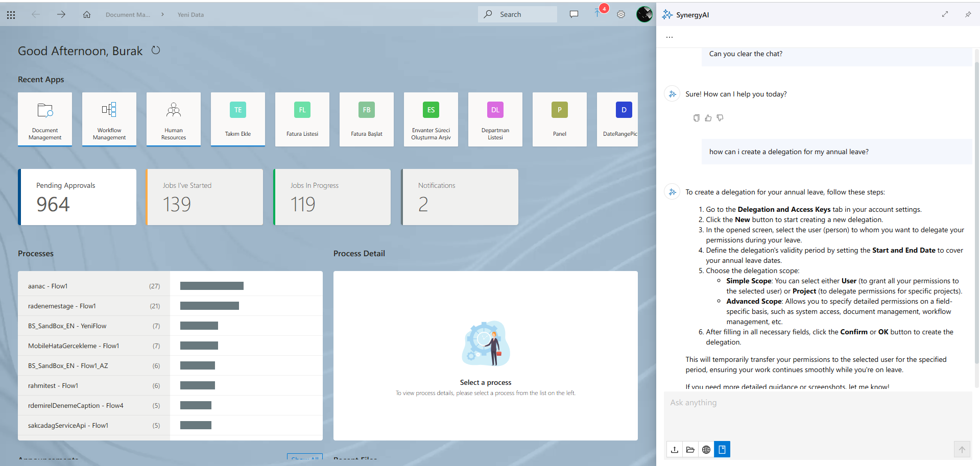Expand the SynergyAI panel
Image resolution: width=980 pixels, height=466 pixels.
[945, 14]
